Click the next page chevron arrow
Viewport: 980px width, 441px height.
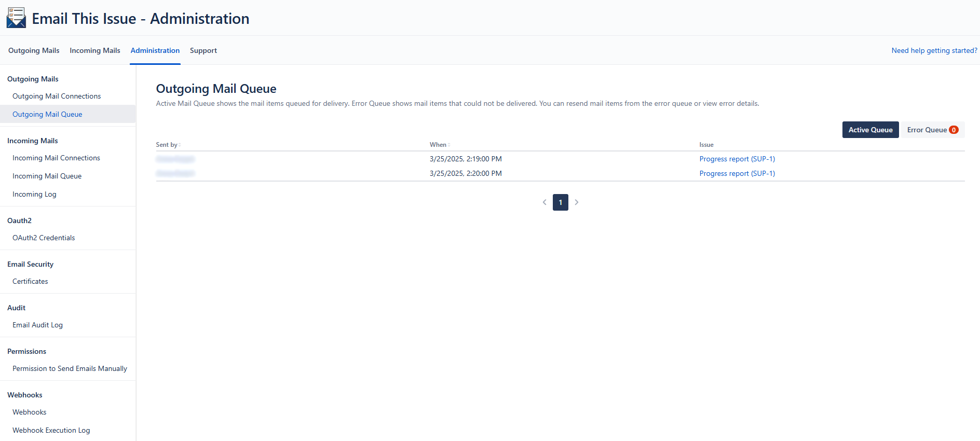(x=576, y=202)
